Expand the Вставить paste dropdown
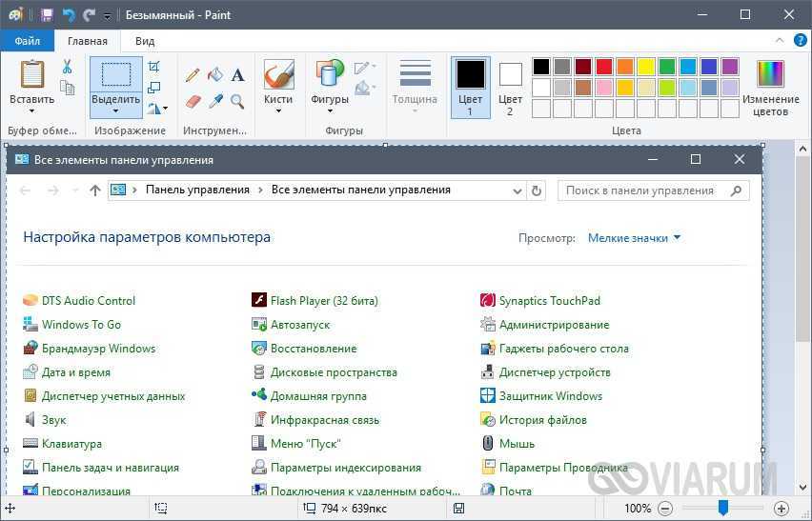 point(31,110)
